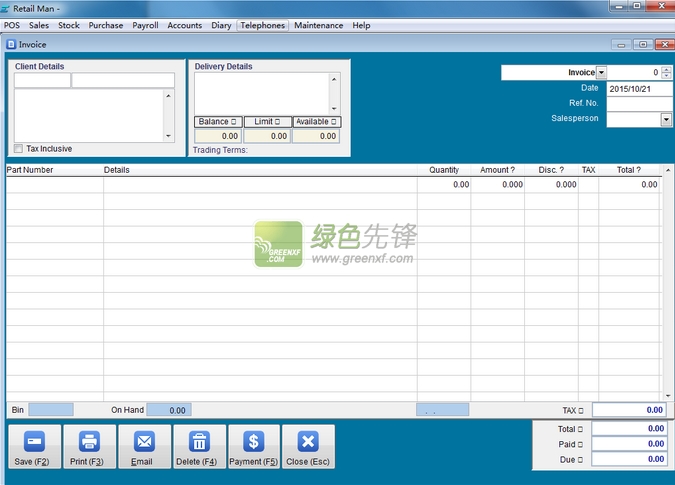This screenshot has width=675, height=485.
Task: Click the Delivery Details text area
Action: pyautogui.click(x=262, y=93)
